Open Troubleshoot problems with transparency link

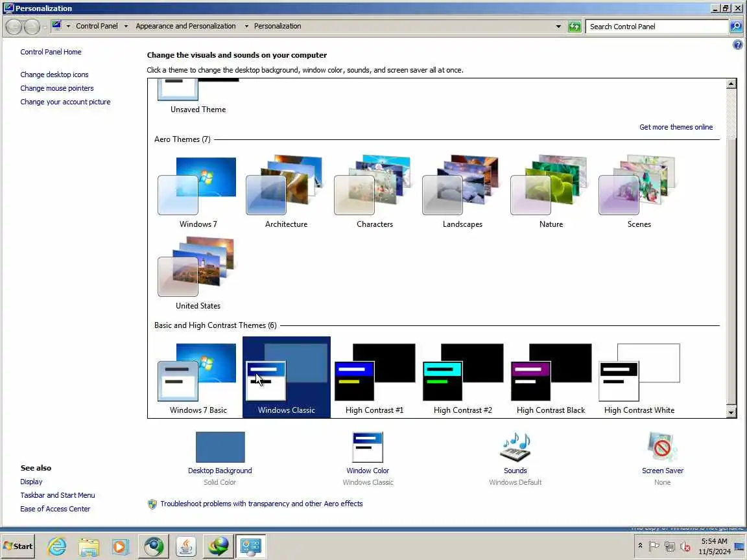pos(261,504)
